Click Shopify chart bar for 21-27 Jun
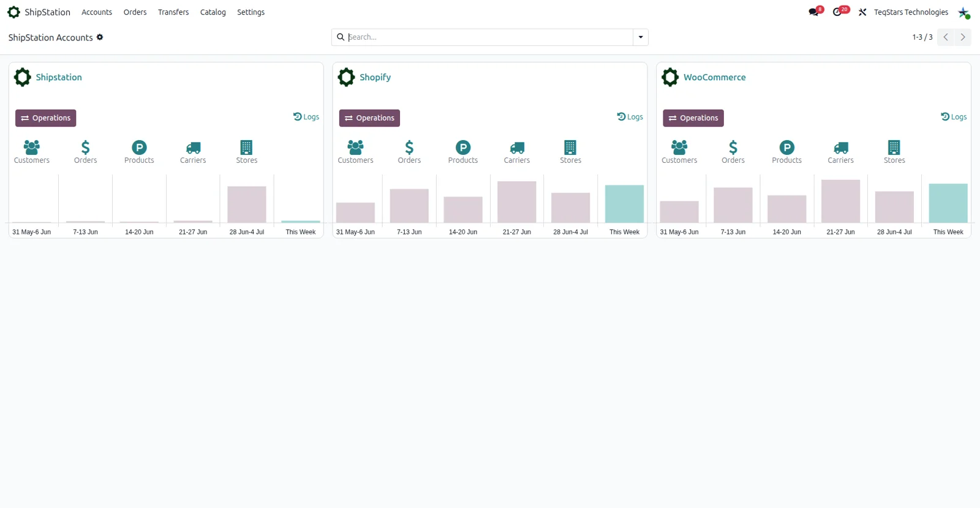This screenshot has height=508, width=980. tap(517, 202)
